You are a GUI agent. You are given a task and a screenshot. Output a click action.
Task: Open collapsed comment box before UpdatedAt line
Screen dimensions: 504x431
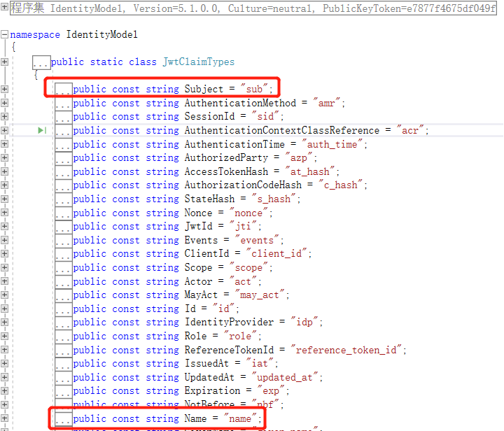click(x=63, y=377)
